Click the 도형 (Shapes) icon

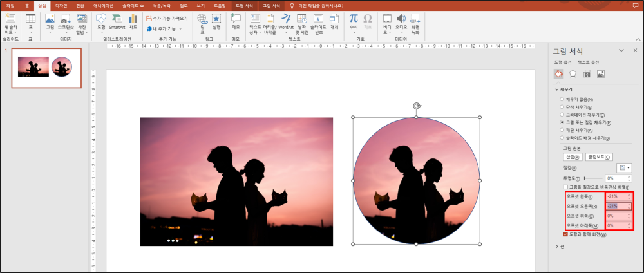pyautogui.click(x=101, y=19)
